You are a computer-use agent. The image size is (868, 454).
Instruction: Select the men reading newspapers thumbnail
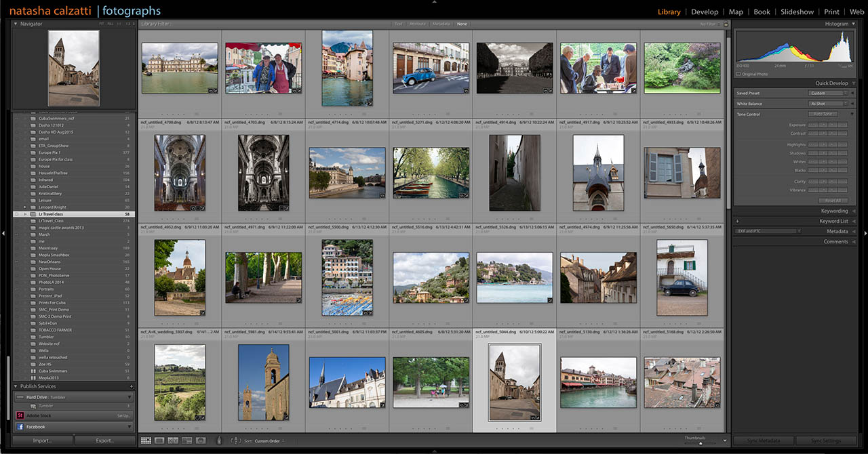(x=598, y=68)
